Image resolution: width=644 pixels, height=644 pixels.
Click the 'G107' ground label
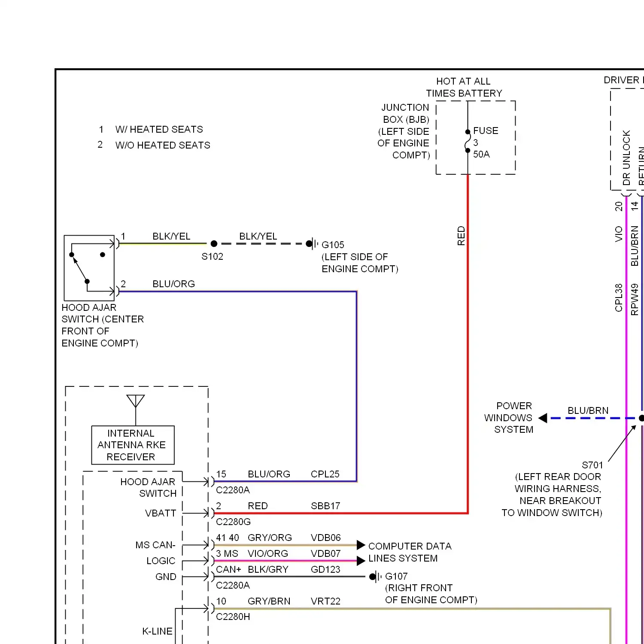click(x=396, y=576)
